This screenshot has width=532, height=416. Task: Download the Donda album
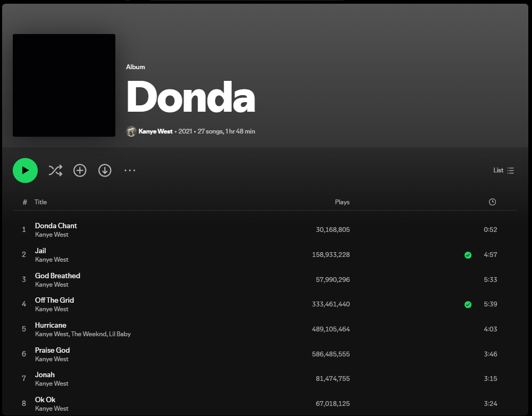click(105, 170)
